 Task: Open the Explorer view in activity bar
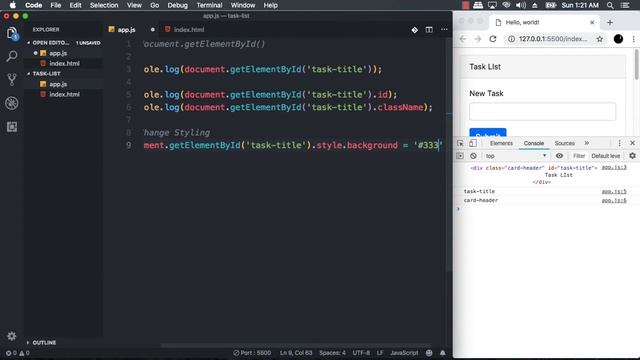tap(12, 33)
